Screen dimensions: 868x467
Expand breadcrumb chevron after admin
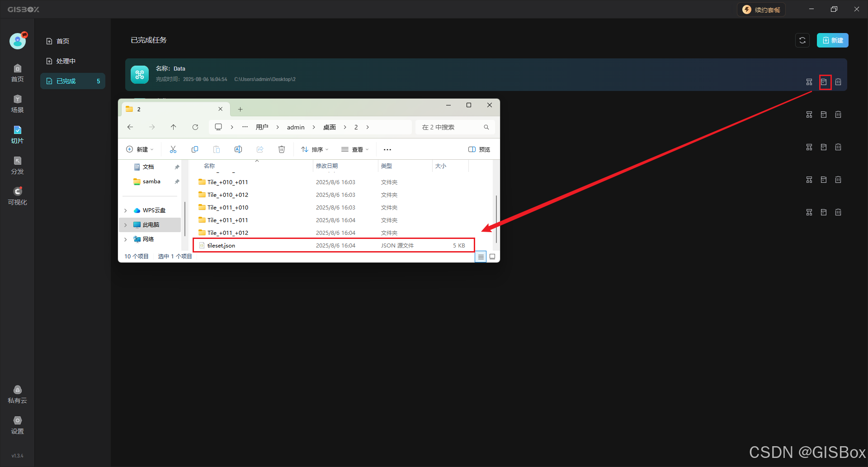[x=314, y=127]
